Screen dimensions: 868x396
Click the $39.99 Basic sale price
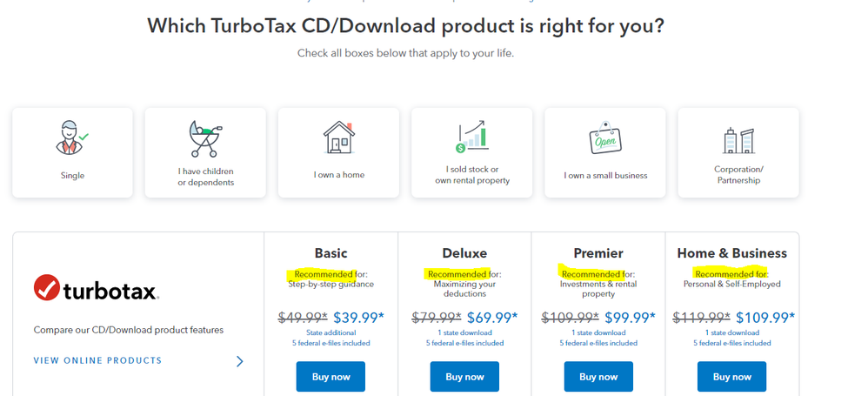click(x=358, y=318)
